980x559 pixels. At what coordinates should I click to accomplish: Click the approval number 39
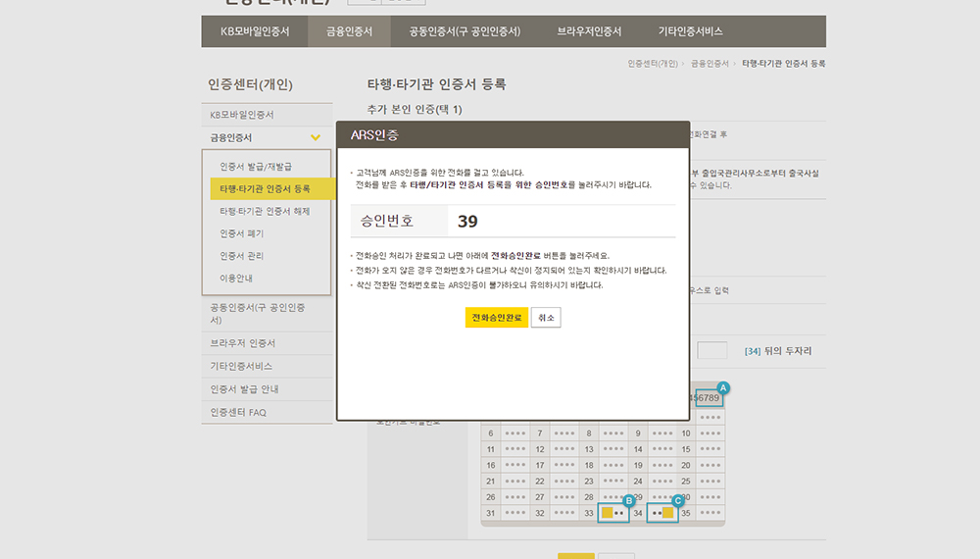(467, 222)
